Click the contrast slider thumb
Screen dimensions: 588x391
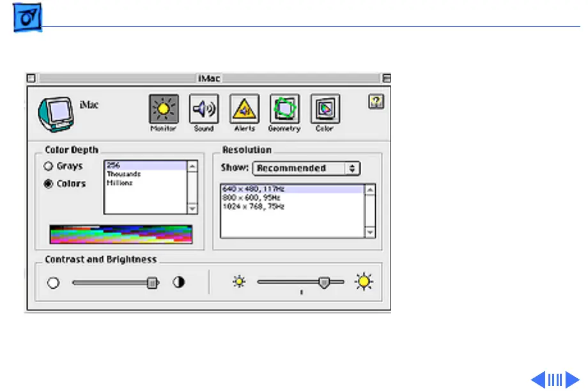click(x=152, y=282)
